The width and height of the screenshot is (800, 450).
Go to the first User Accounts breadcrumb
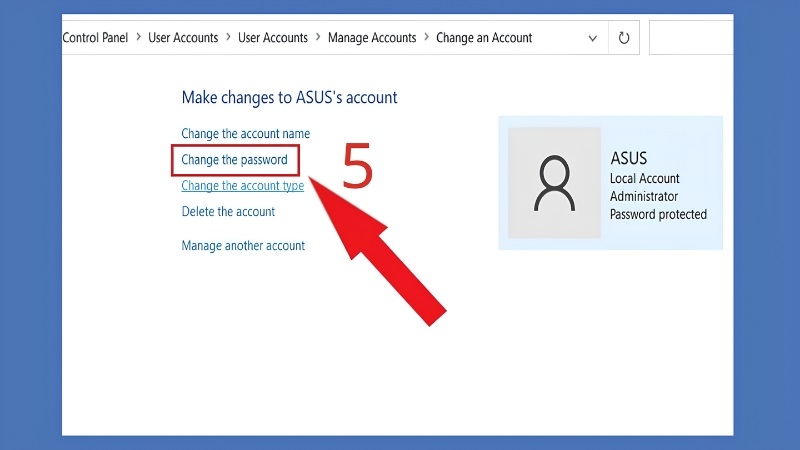183,38
